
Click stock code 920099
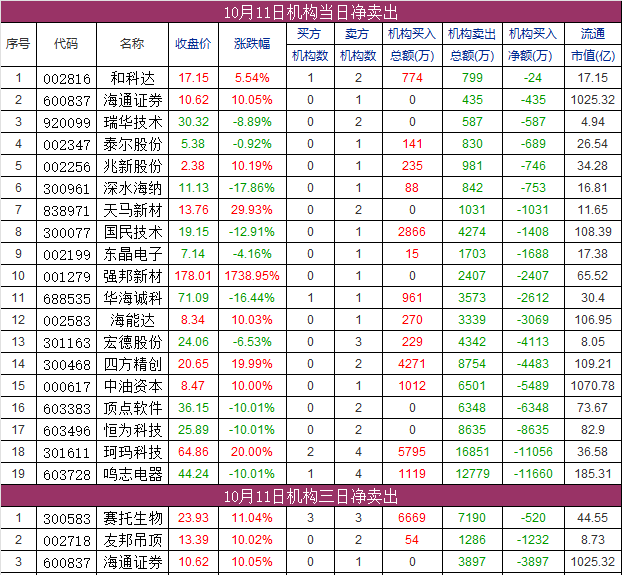[67, 123]
